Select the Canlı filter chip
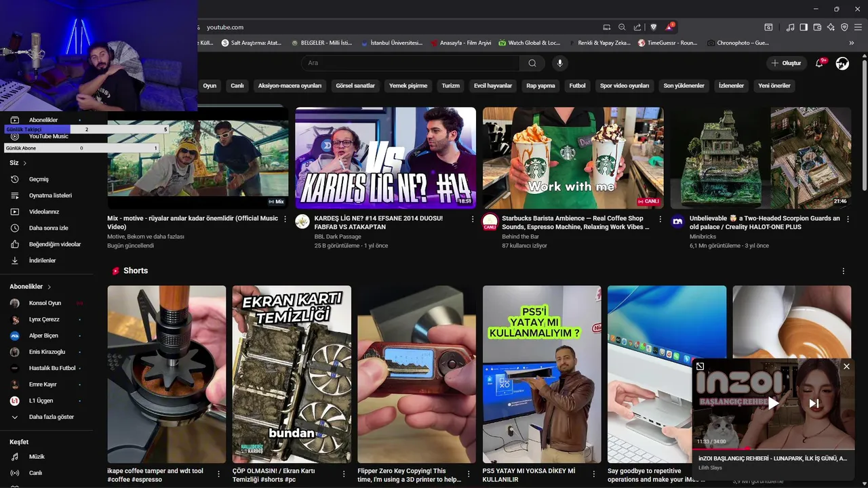 point(237,85)
